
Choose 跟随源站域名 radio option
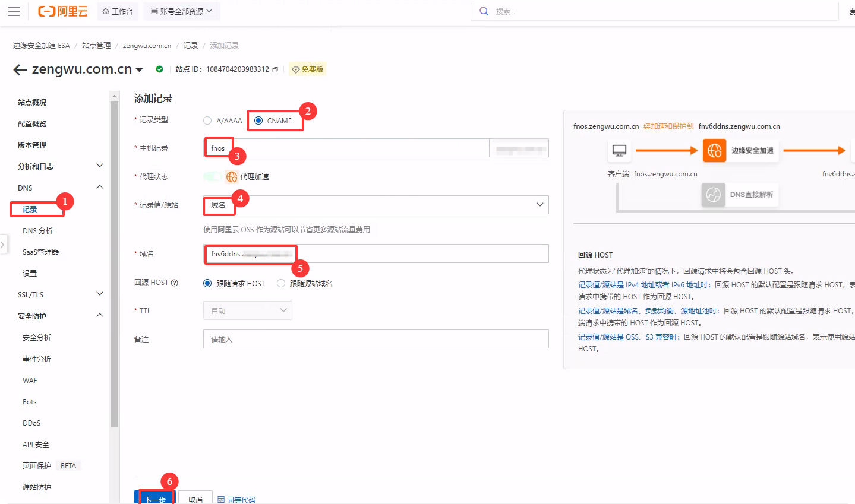click(281, 283)
